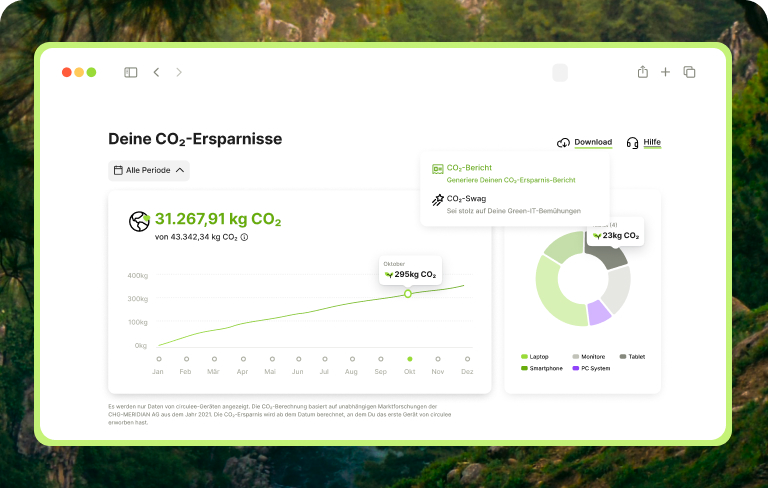Open the Hilfe link
This screenshot has width=768, height=488.
(652, 142)
